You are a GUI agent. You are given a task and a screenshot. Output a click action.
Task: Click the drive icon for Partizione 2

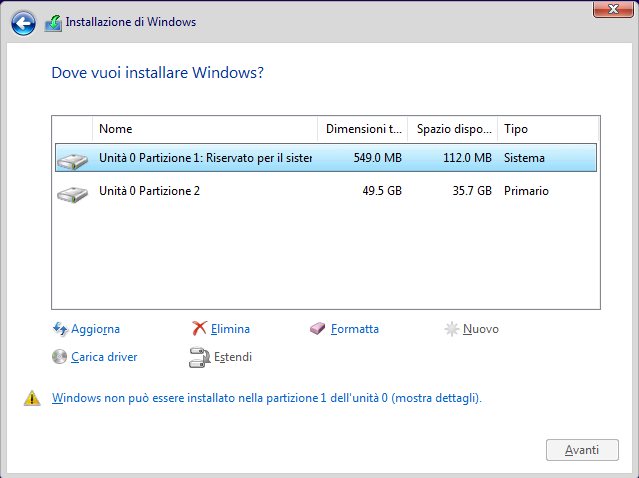72,191
